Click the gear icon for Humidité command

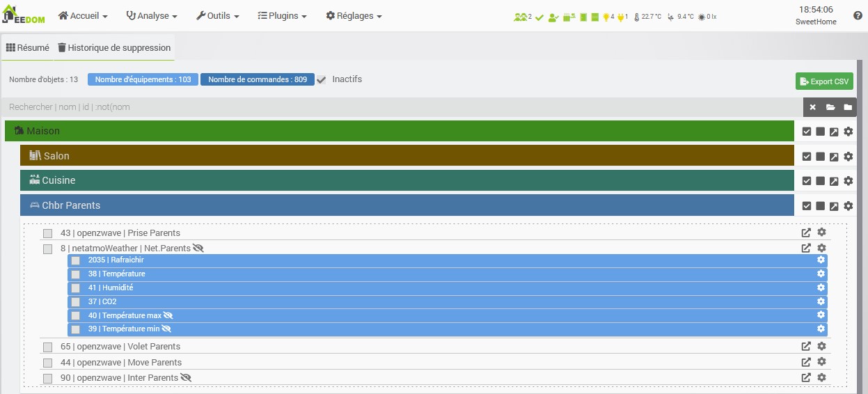tap(821, 287)
